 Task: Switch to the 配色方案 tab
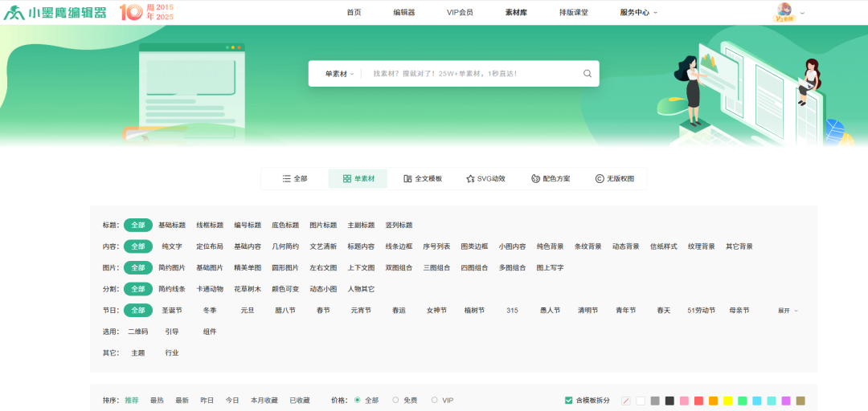[551, 179]
